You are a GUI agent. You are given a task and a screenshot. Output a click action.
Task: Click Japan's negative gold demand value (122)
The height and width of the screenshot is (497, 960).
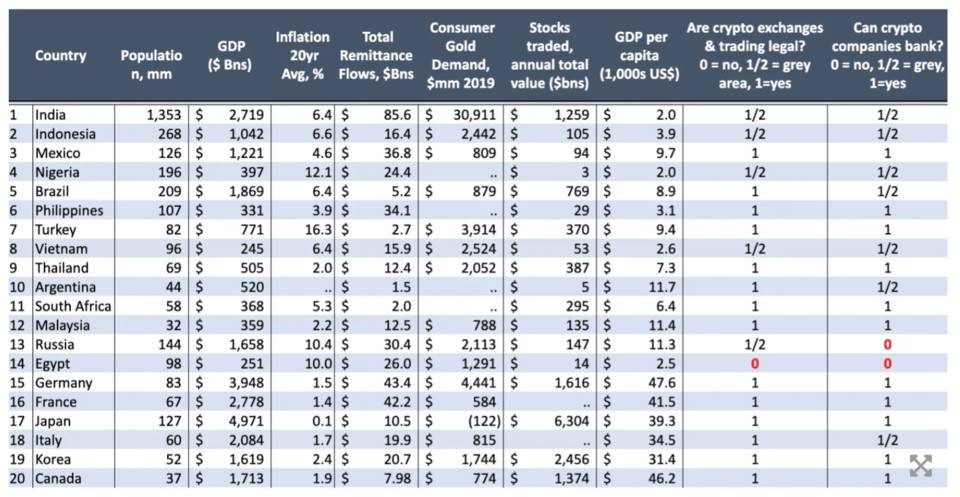[x=484, y=421]
